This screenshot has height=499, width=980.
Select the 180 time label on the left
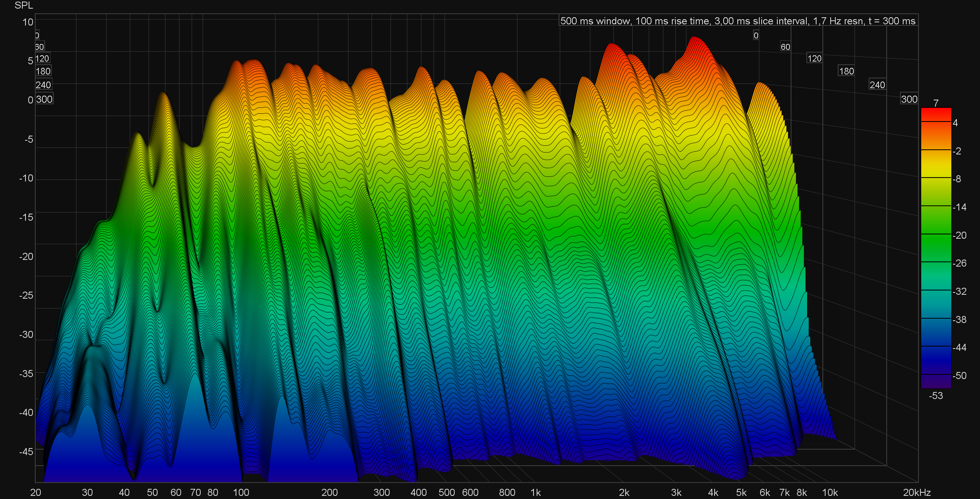pyautogui.click(x=43, y=71)
